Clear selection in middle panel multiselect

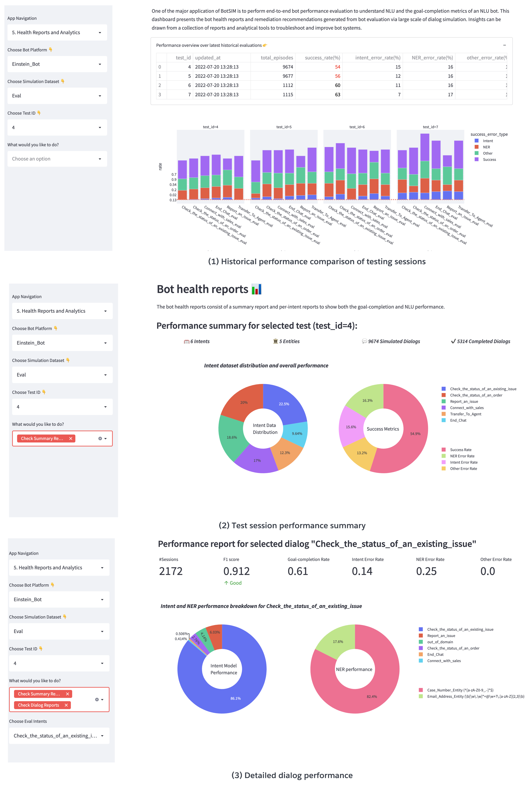click(x=100, y=439)
